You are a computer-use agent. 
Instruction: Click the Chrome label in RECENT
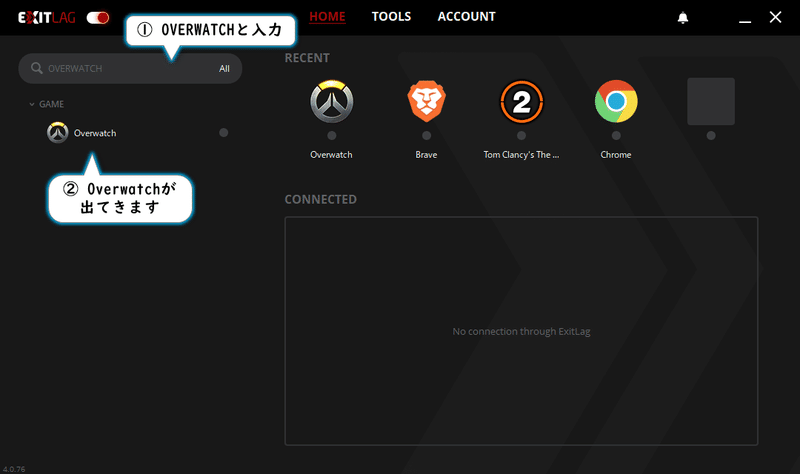tap(616, 155)
